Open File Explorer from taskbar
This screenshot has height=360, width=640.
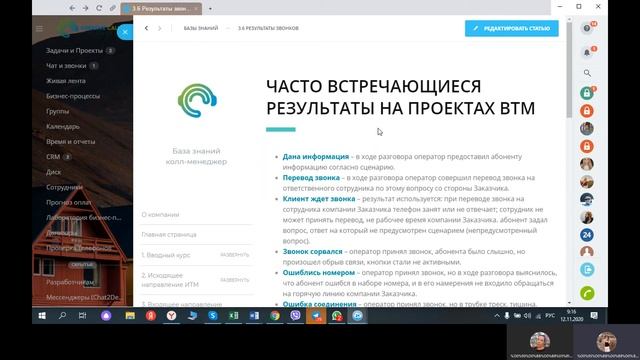[130, 316]
